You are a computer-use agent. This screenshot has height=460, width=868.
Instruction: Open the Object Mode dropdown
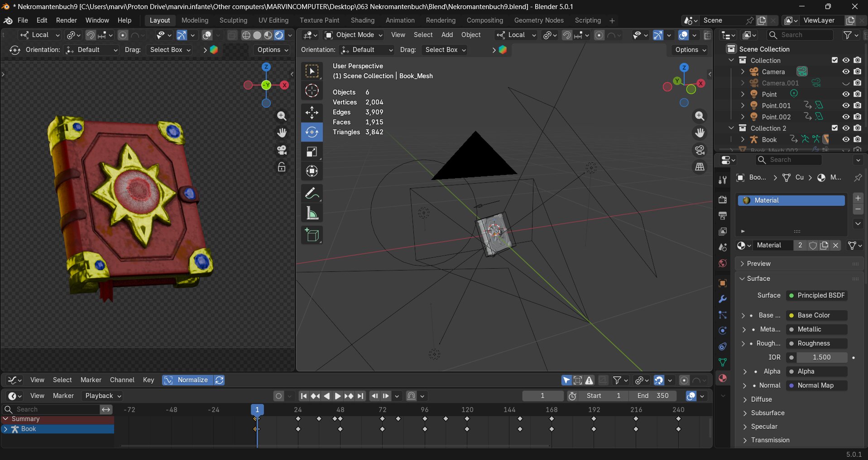pos(354,35)
